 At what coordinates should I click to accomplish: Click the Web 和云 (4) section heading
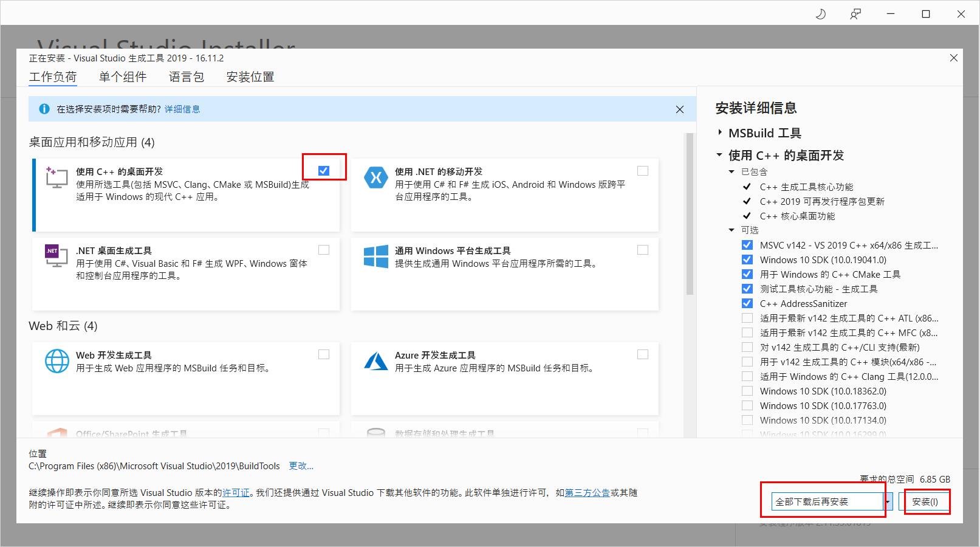(x=63, y=326)
